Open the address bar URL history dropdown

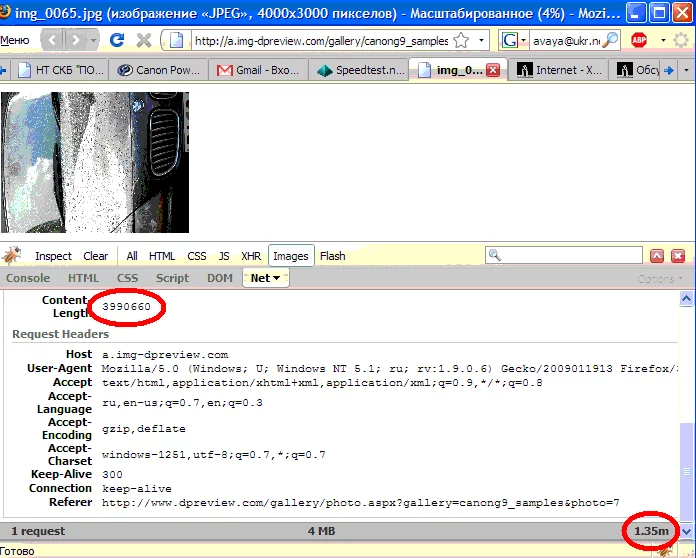point(481,40)
